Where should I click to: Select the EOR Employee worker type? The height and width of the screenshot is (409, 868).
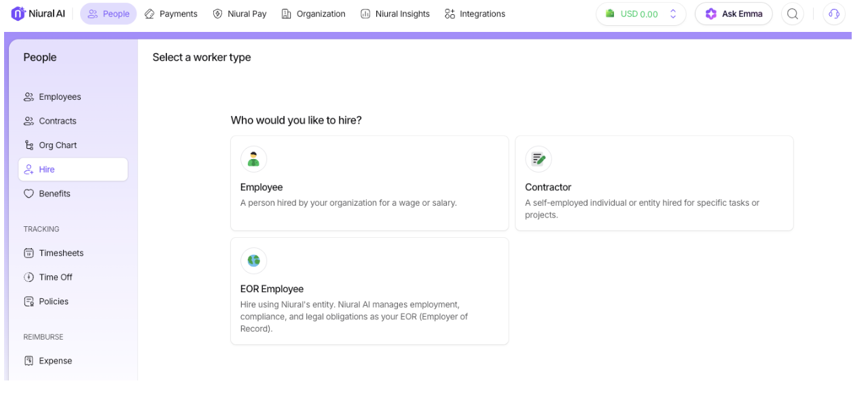tap(369, 291)
